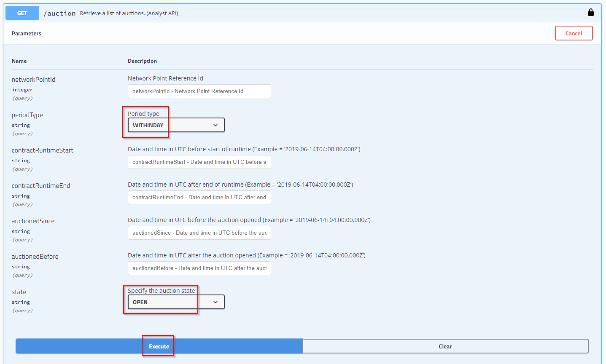Click the Description column header
606x364 pixels.
[x=142, y=61]
